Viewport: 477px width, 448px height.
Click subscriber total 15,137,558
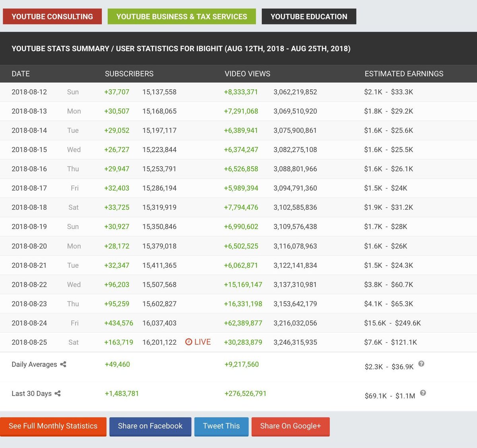159,92
